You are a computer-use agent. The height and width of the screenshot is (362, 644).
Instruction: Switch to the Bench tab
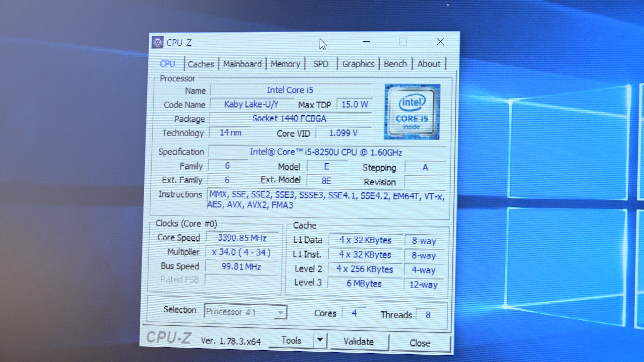395,64
